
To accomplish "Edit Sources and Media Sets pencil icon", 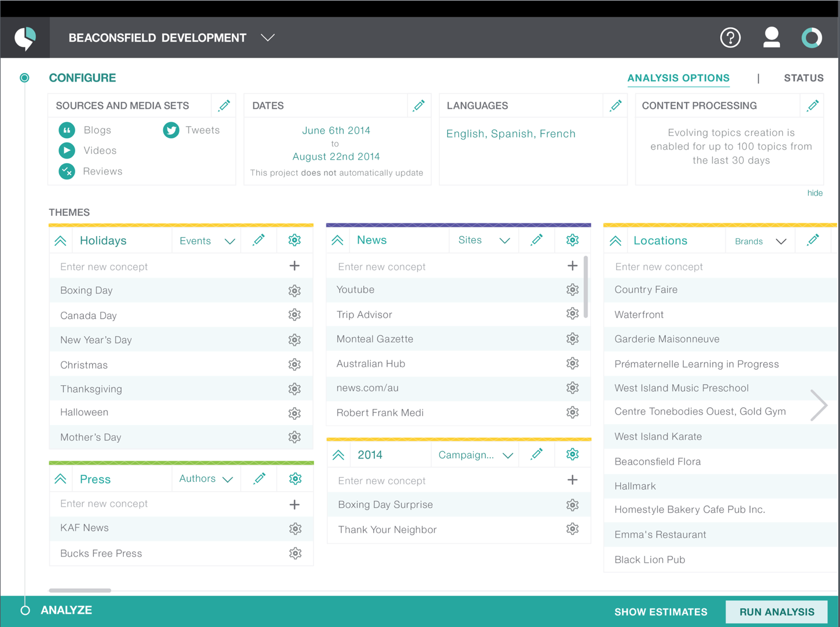I will 224,105.
